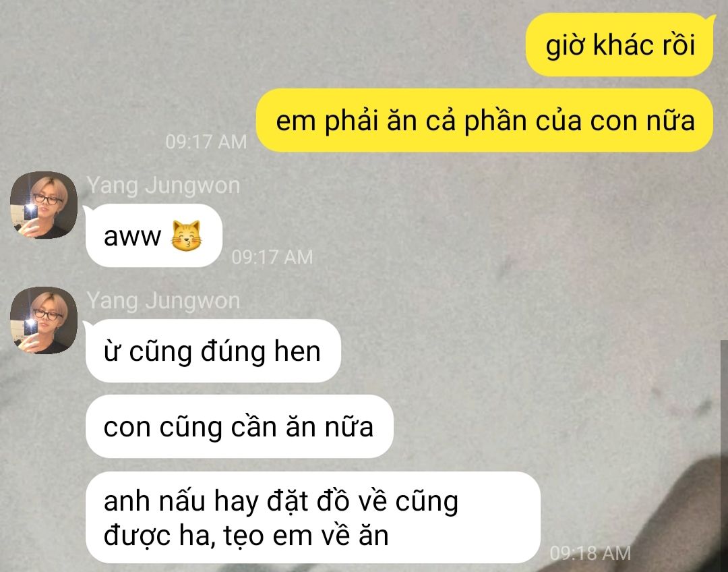Select the message em phải ăn cả phần của con nữa
Viewport: 728px width, 572px height.
pos(485,120)
